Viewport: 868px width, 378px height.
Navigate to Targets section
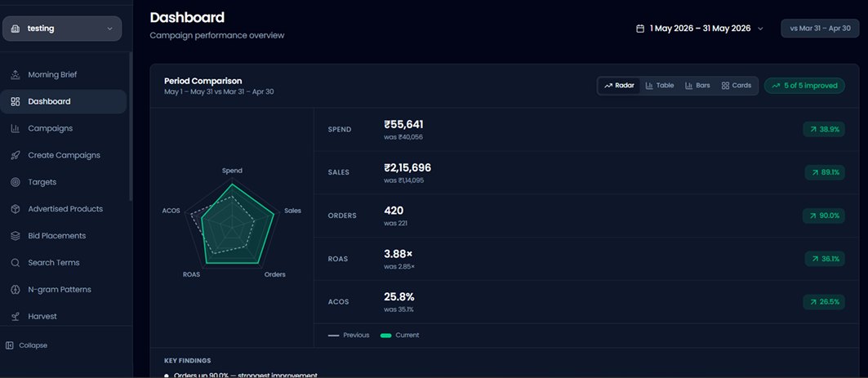tap(64, 182)
